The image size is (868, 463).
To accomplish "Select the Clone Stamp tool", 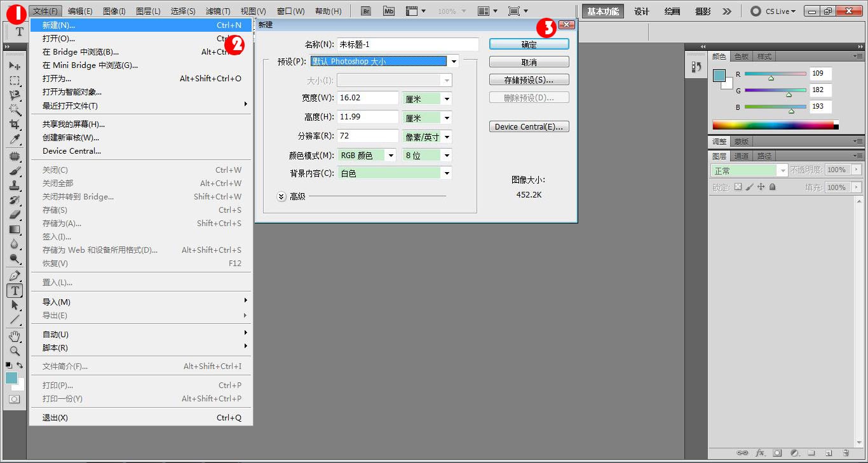I will [x=15, y=185].
